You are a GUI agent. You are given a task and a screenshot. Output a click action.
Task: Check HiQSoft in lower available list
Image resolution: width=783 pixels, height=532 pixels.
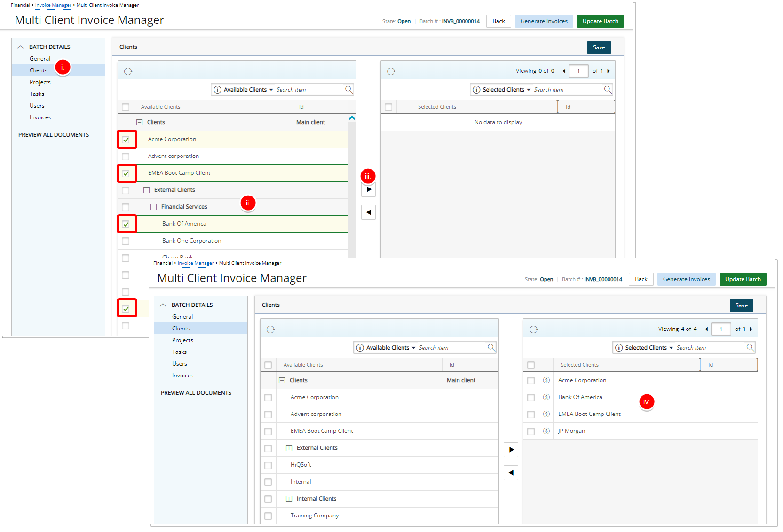268,465
